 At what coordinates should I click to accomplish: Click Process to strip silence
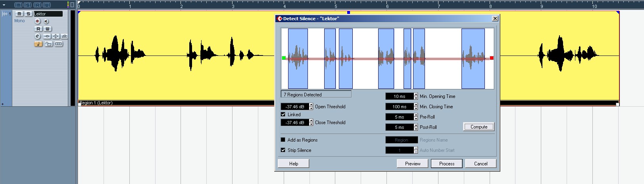tap(447, 164)
